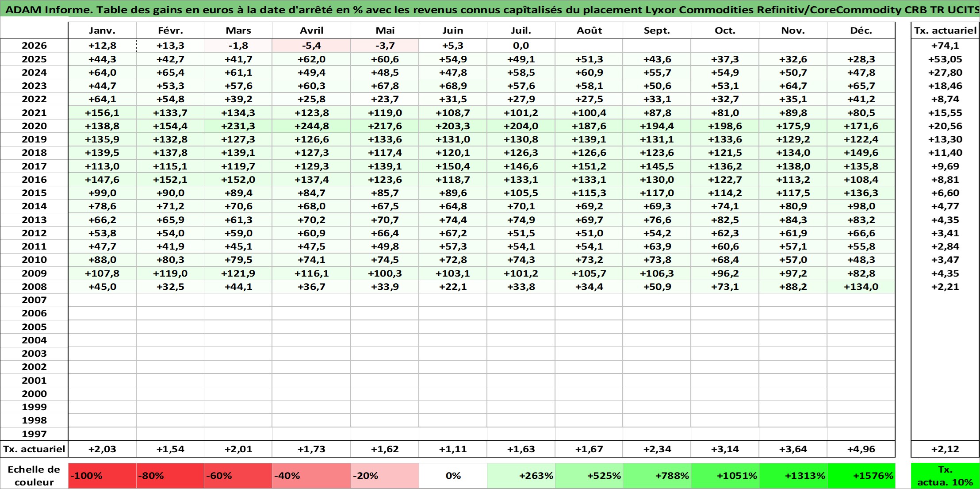Click the +4,96 Déc. actuarial rate cell
The image size is (980, 489).
pos(861,449)
